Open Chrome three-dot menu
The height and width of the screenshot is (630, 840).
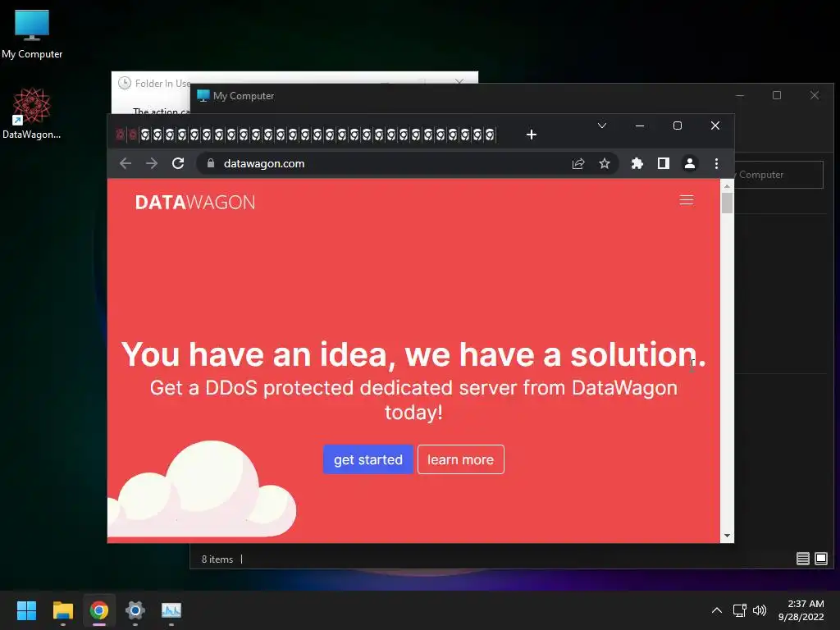[x=716, y=163]
